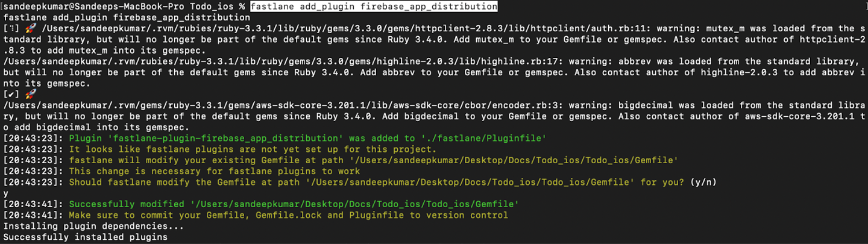
Task: Click the second rocket emoji after checkmark
Action: tap(31, 94)
